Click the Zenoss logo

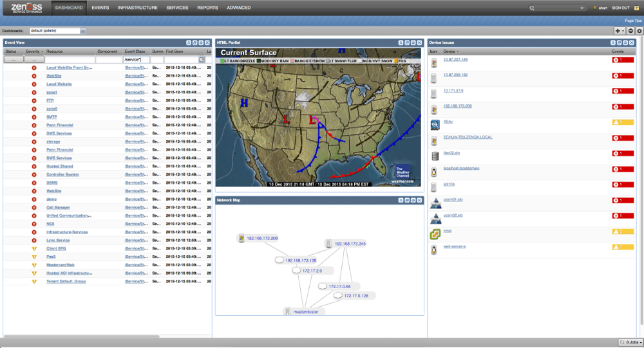click(x=26, y=7)
